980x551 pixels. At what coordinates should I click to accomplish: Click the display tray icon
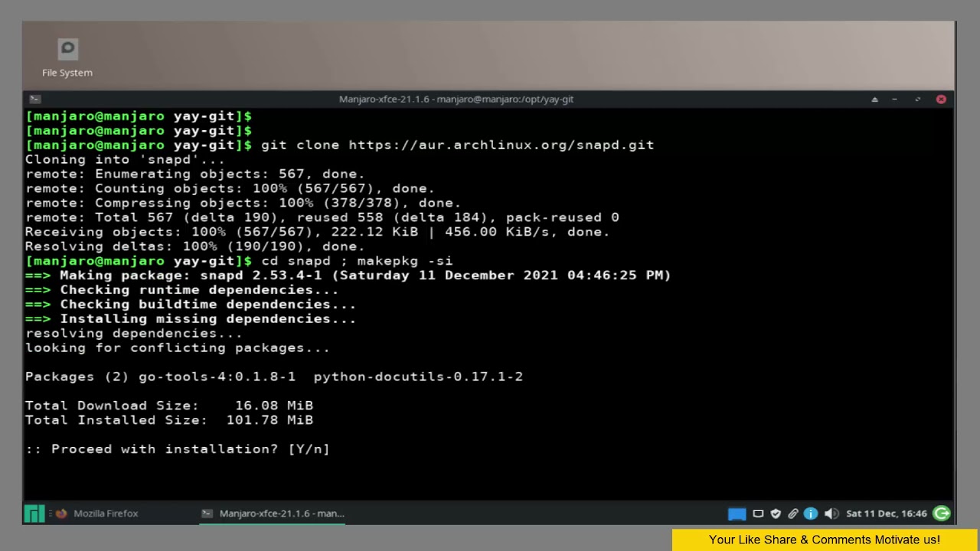click(758, 514)
